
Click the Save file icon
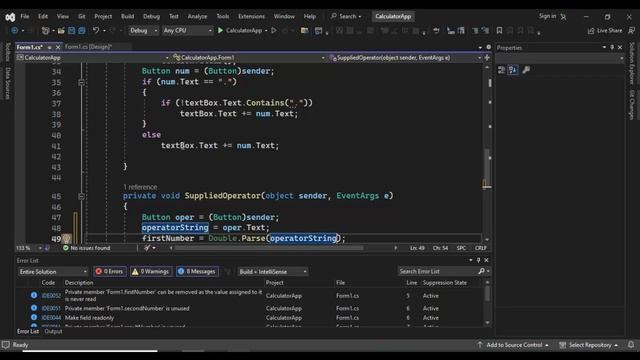(72, 31)
